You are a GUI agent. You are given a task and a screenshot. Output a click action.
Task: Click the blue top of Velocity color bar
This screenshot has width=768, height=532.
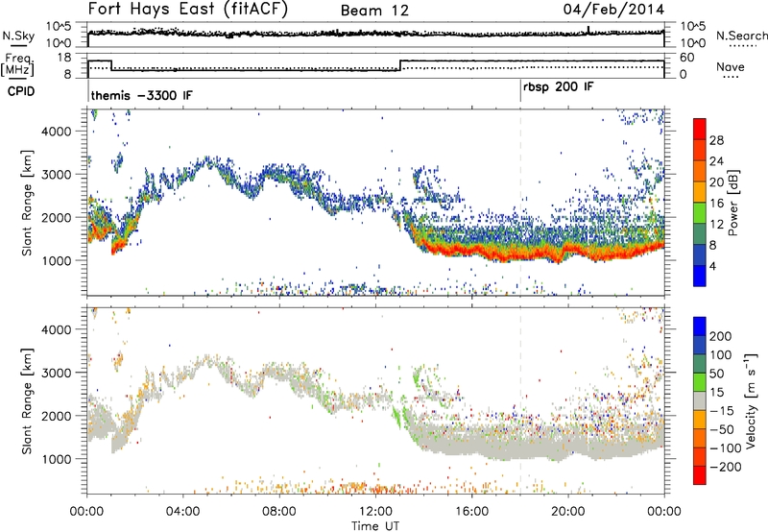tap(700, 326)
